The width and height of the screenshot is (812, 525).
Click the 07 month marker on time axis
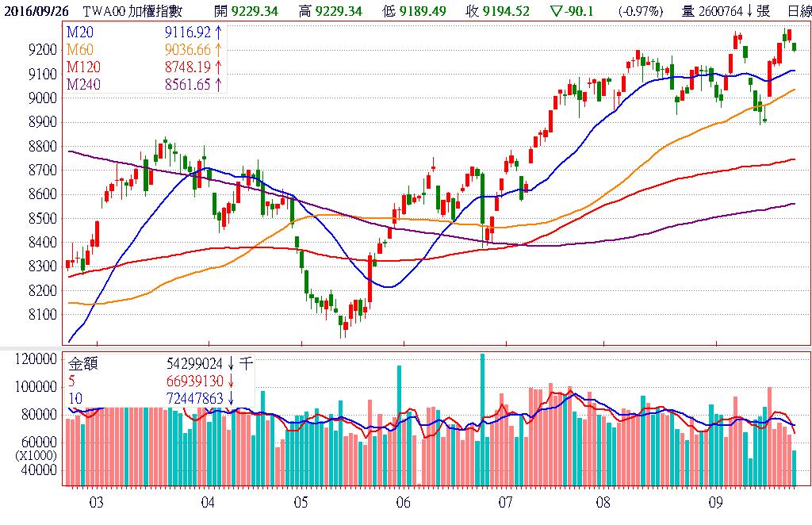point(505,502)
